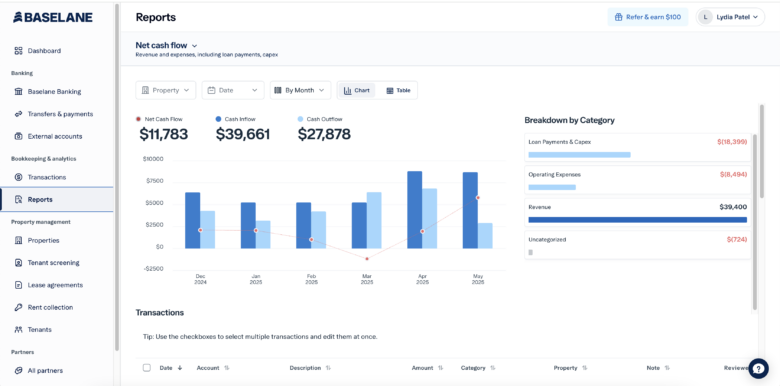780x386 pixels.
Task: Switch report view to Chart
Action: [x=357, y=91]
